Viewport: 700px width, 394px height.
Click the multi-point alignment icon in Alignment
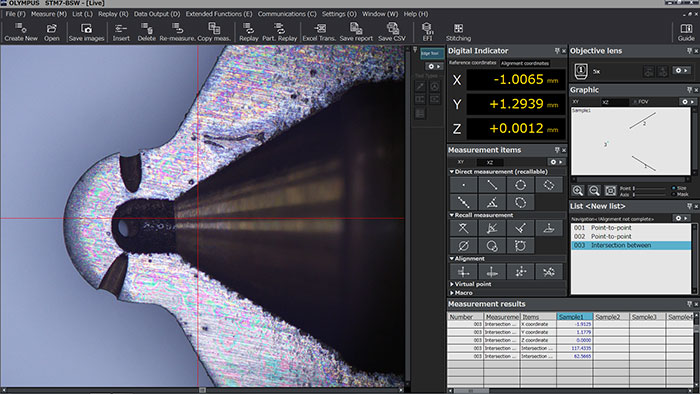pyautogui.click(x=520, y=272)
